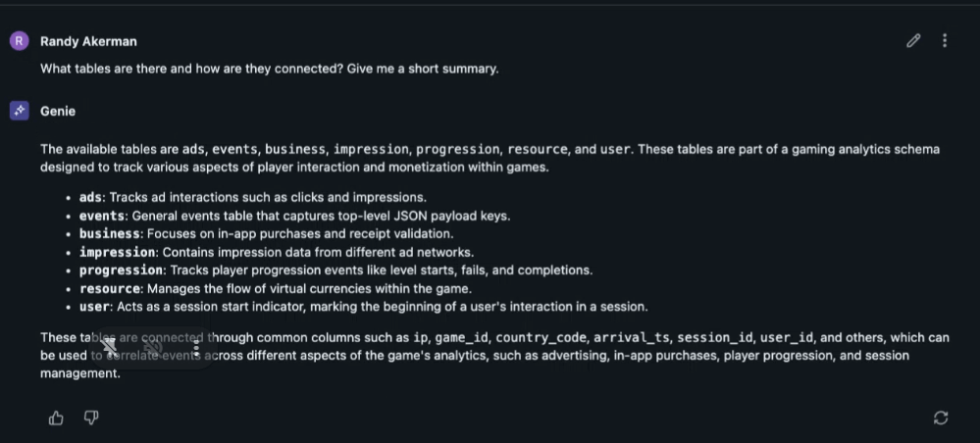Regenerate the Genie response
This screenshot has height=443, width=980.
941,418
